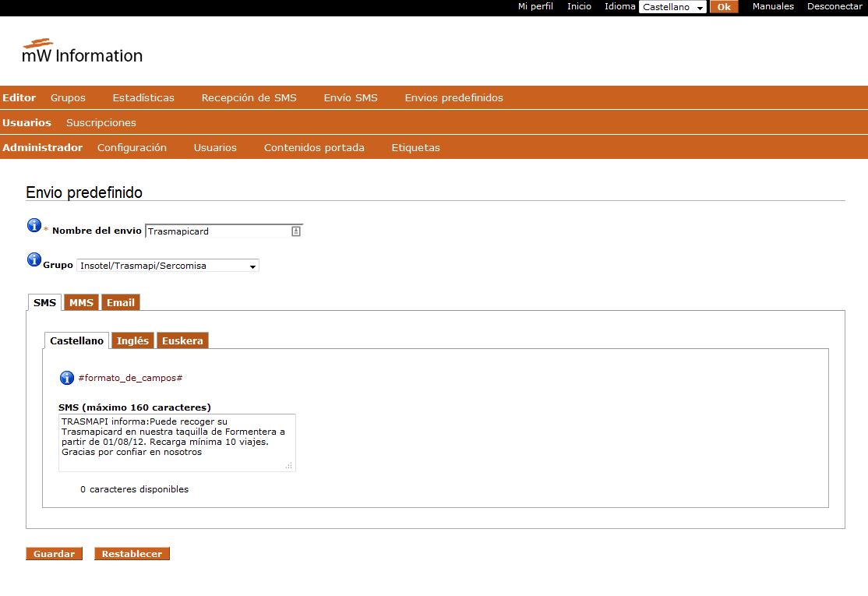Open Etiquetas menu item
This screenshot has width=868, height=596.
pos(416,148)
